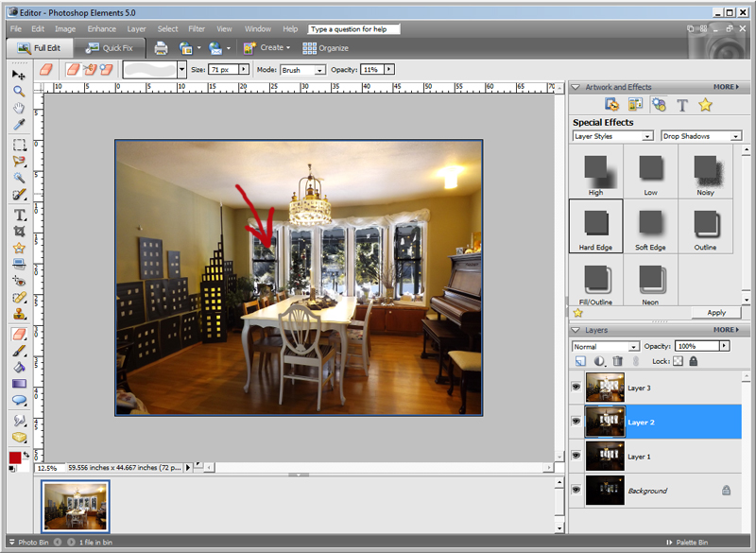Select the Zoom tool in the toolbox
The height and width of the screenshot is (553, 756).
[19, 91]
